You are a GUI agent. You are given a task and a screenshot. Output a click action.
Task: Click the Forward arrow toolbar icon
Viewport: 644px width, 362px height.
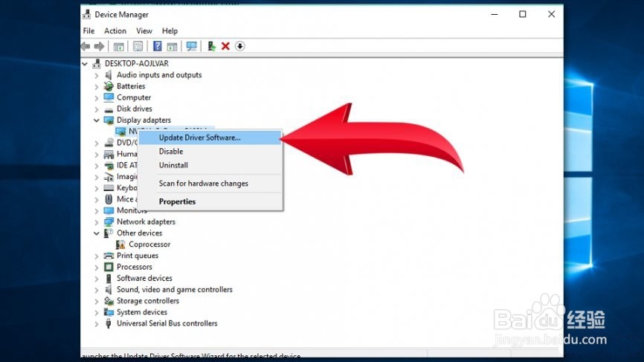point(99,46)
